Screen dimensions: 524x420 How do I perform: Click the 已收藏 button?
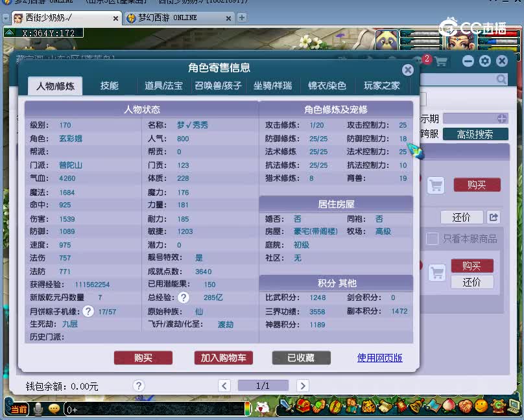[302, 358]
